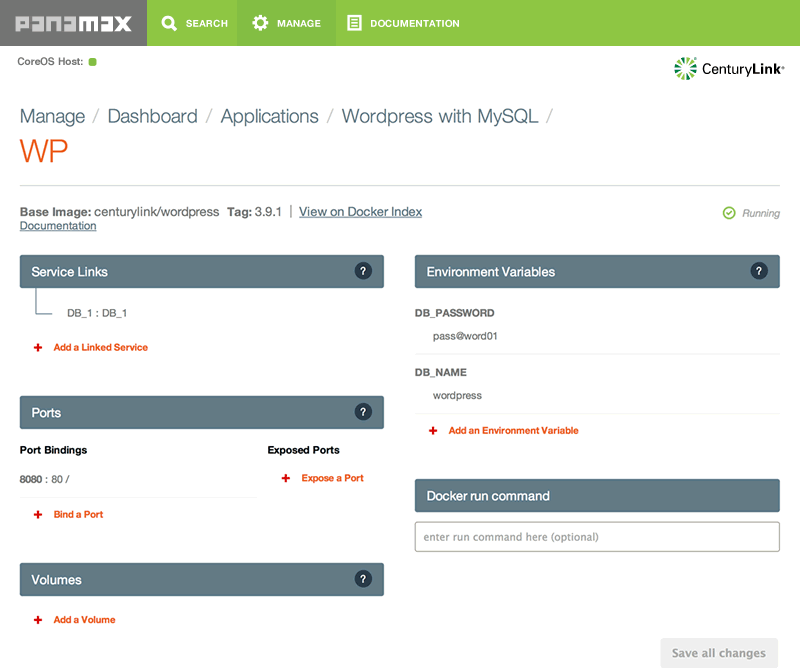Click Bind a Port
This screenshot has height=669, width=800.
[78, 514]
